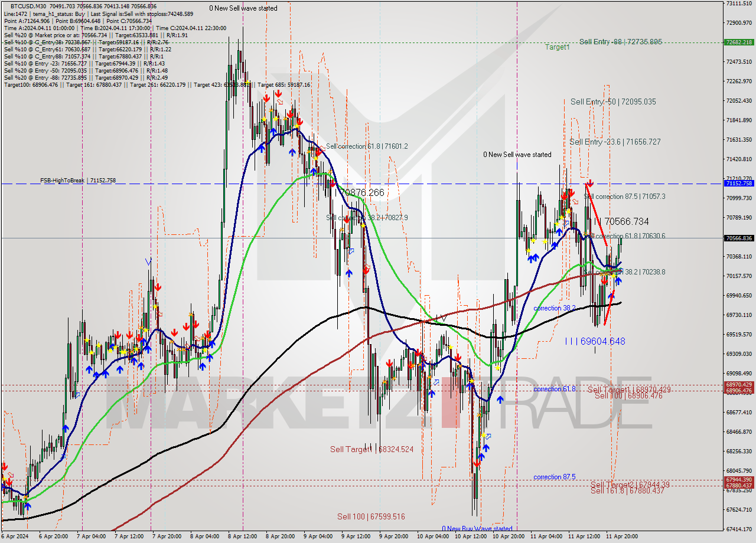756x543 pixels.
Task: Click the 72262.970 price scale value
Action: point(739,81)
